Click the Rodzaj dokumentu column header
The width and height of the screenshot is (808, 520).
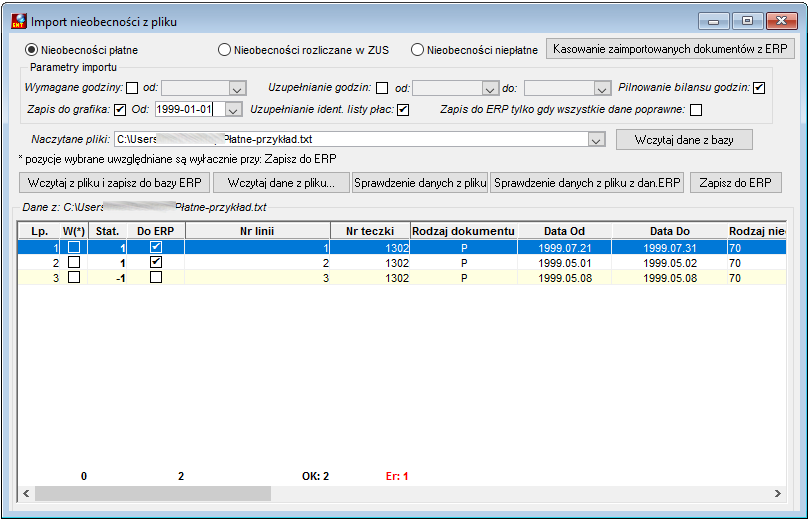click(463, 231)
